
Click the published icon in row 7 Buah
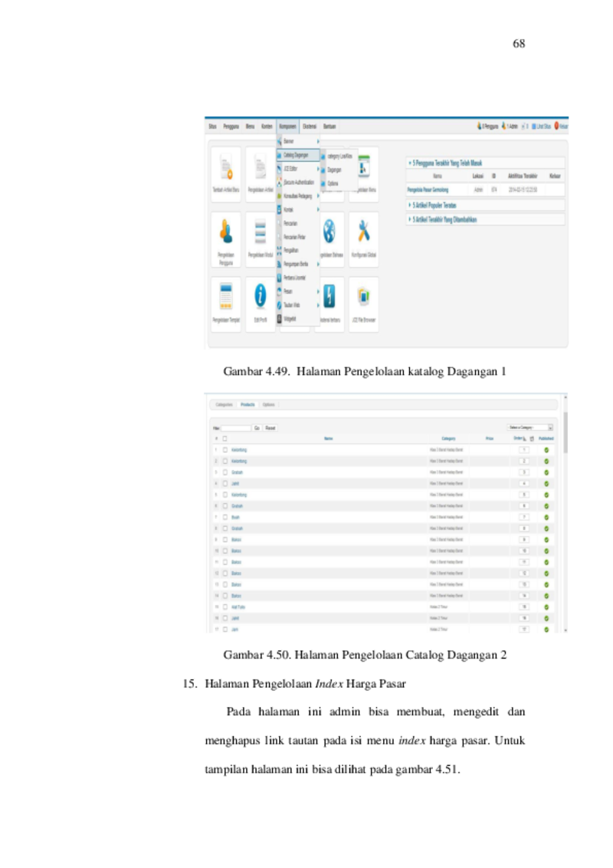point(546,517)
